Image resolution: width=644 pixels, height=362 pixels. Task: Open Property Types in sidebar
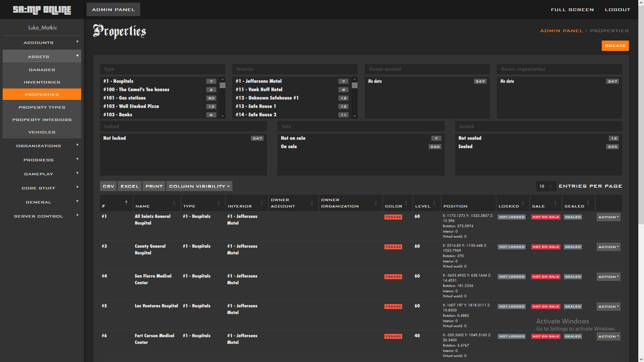click(42, 107)
